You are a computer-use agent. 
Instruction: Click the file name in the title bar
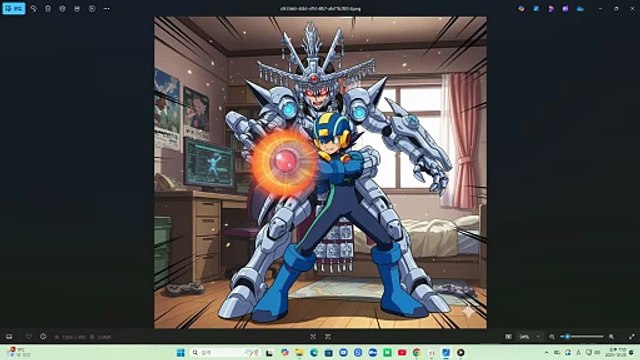click(x=320, y=9)
